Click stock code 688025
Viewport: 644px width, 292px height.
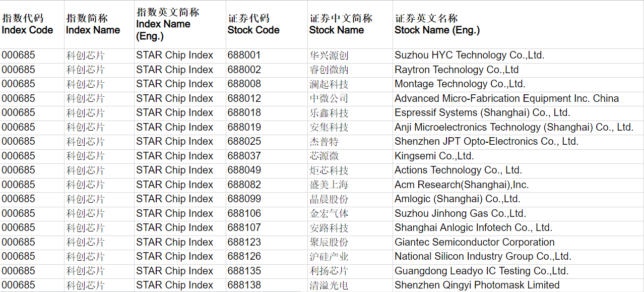click(x=244, y=141)
